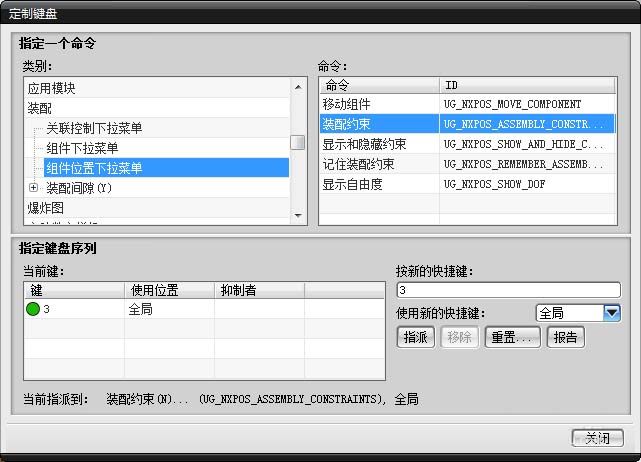Click the 命令 column header

(379, 85)
